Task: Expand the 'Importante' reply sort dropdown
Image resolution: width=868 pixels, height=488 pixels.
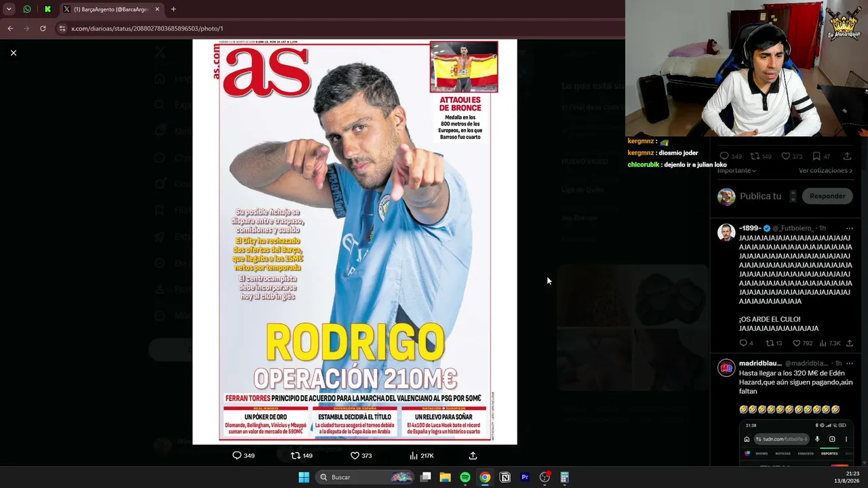Action: [736, 170]
